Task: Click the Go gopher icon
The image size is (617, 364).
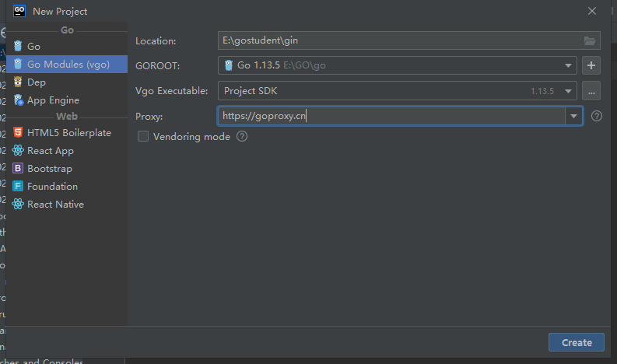Action: tap(18, 46)
